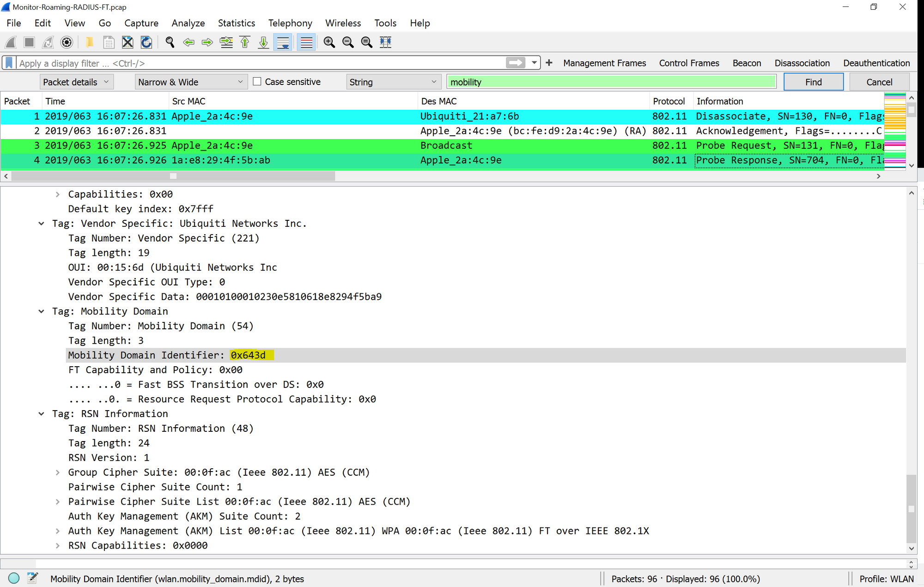Click the open capture file folder icon

point(90,42)
